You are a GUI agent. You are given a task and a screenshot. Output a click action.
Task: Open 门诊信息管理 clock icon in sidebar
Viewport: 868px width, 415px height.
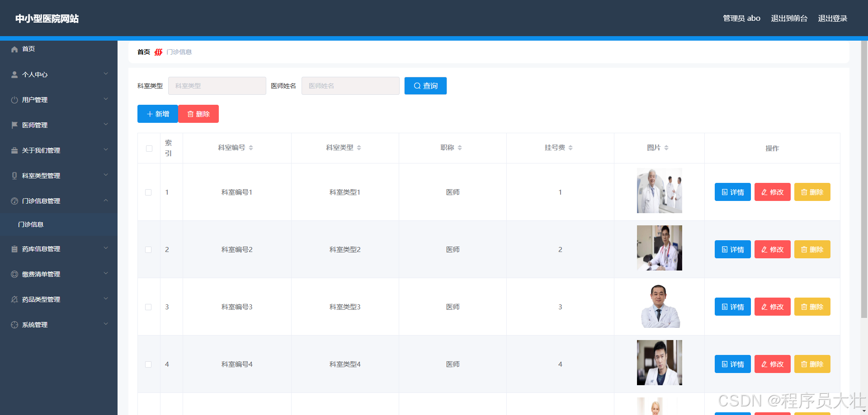coord(14,201)
